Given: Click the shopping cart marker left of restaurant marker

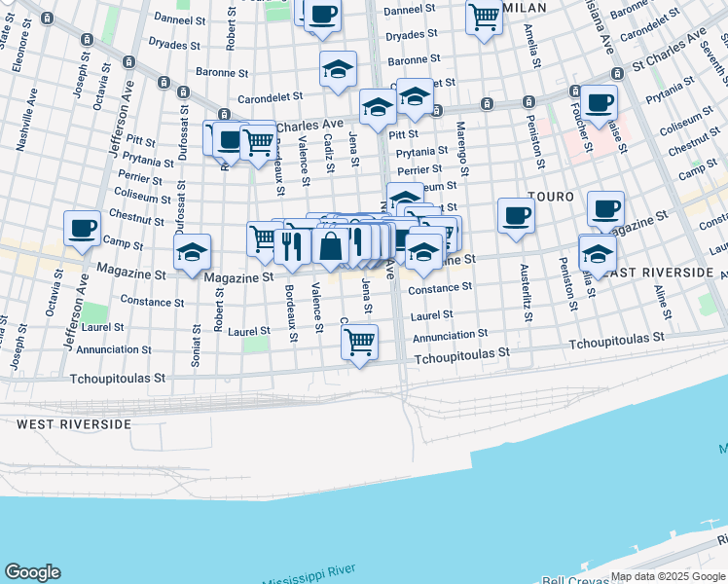Looking at the screenshot, I should coord(261,242).
